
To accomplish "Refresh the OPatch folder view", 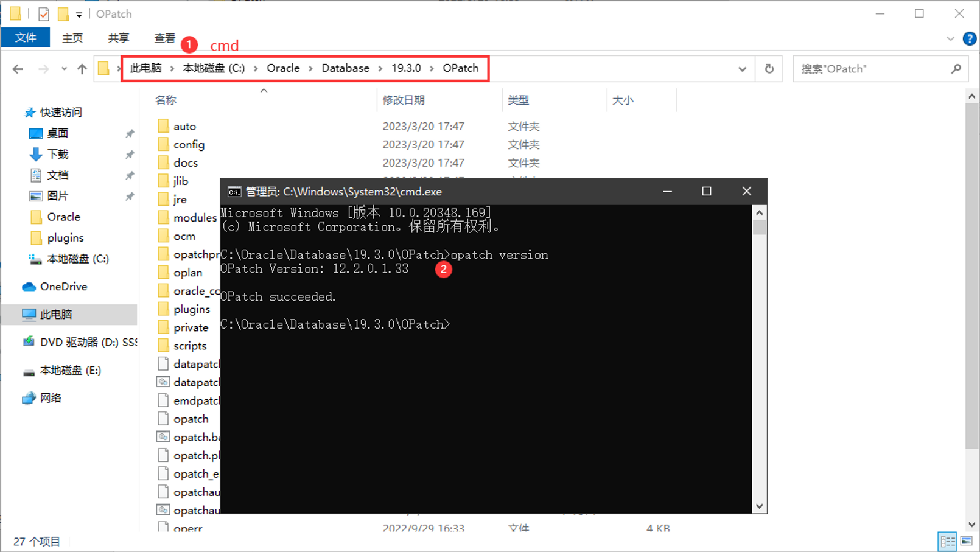I will (769, 69).
